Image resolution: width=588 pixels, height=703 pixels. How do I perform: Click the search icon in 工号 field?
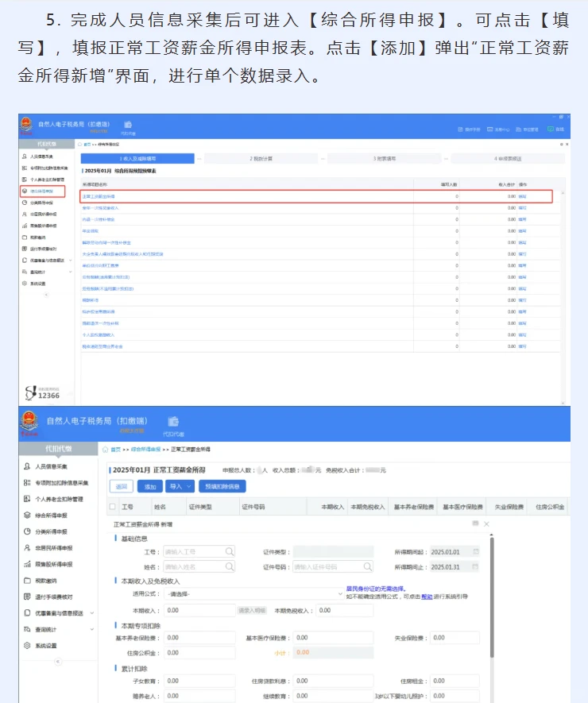pyautogui.click(x=229, y=551)
